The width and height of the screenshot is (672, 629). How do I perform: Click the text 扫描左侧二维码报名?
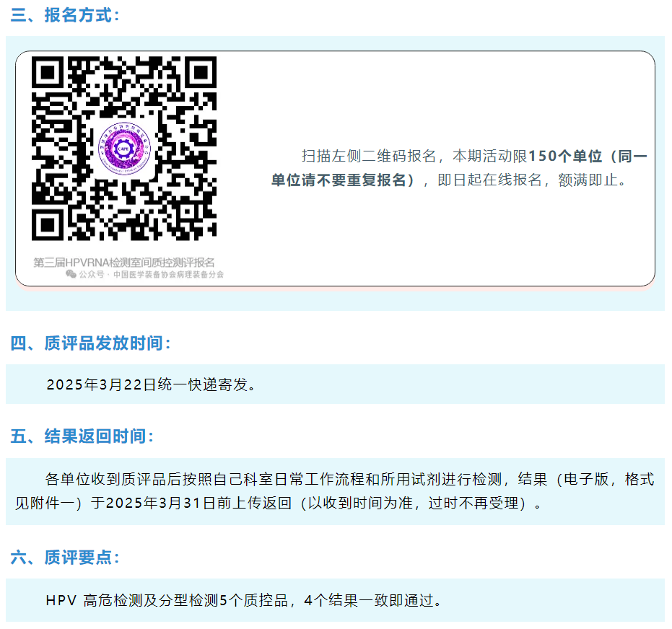click(369, 157)
